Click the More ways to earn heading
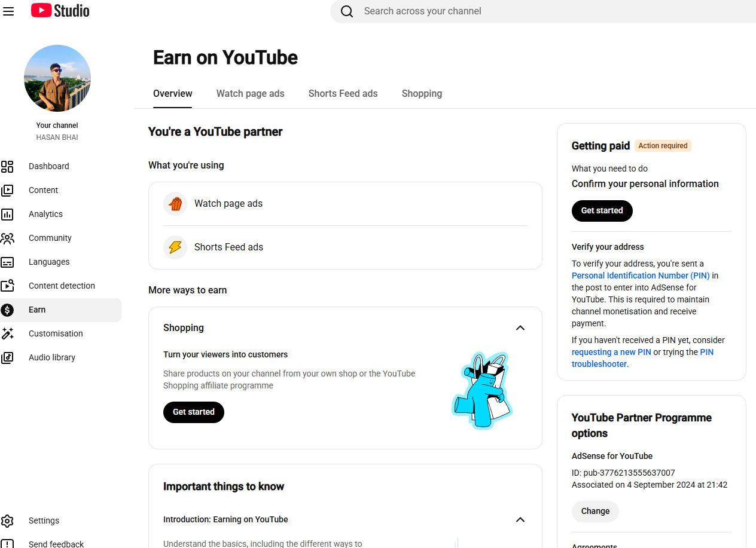Image resolution: width=756 pixels, height=548 pixels. [x=188, y=290]
